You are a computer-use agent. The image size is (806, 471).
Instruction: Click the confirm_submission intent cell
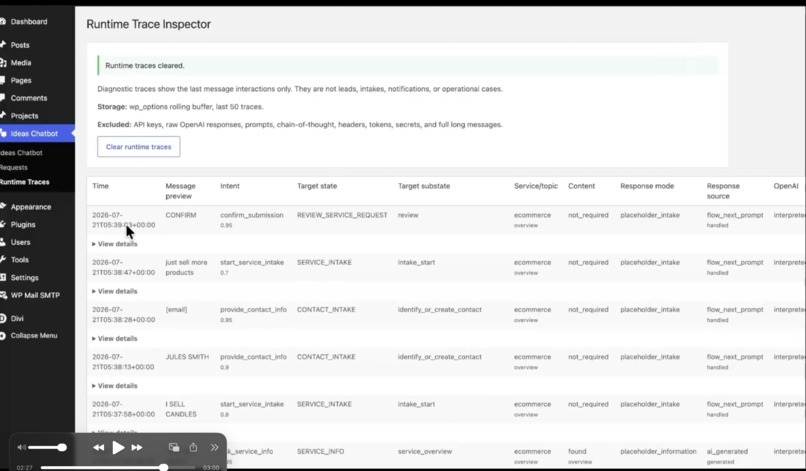[251, 215]
